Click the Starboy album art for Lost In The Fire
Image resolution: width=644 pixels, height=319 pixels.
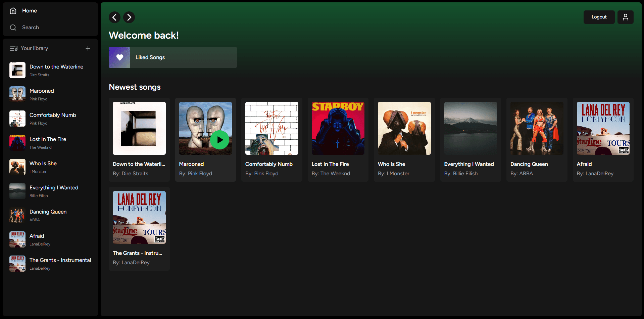(x=338, y=128)
